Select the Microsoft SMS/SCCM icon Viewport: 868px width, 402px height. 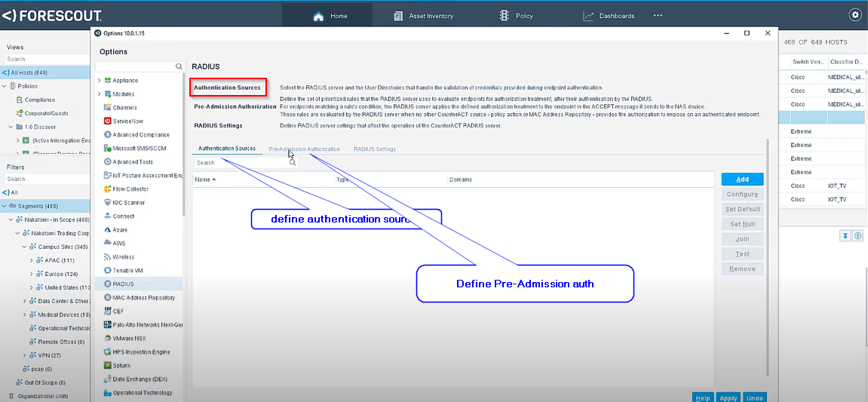[107, 149]
